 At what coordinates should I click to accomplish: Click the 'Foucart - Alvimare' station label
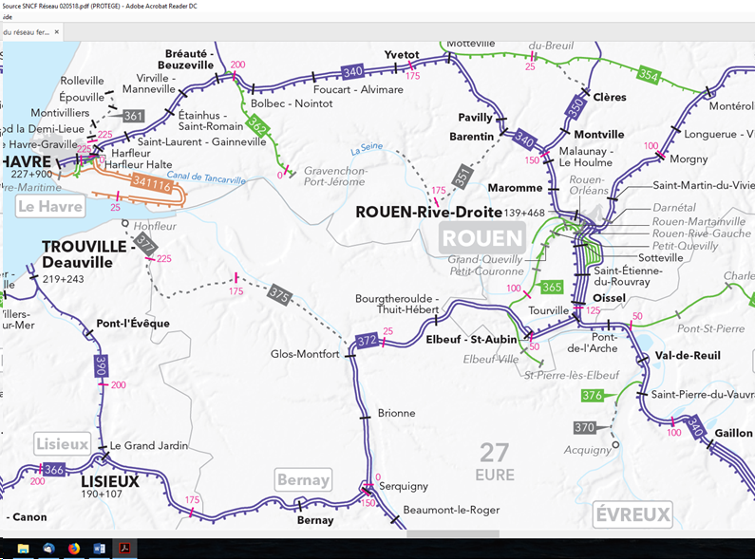[x=358, y=89]
